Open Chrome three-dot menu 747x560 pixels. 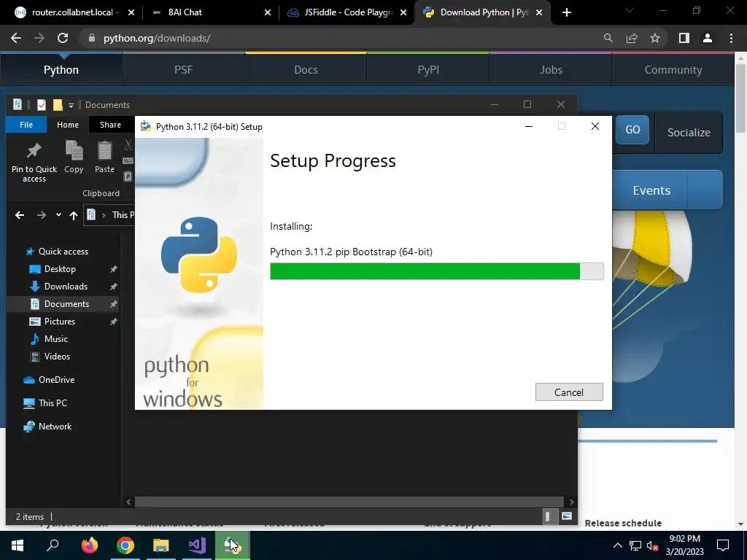(731, 38)
